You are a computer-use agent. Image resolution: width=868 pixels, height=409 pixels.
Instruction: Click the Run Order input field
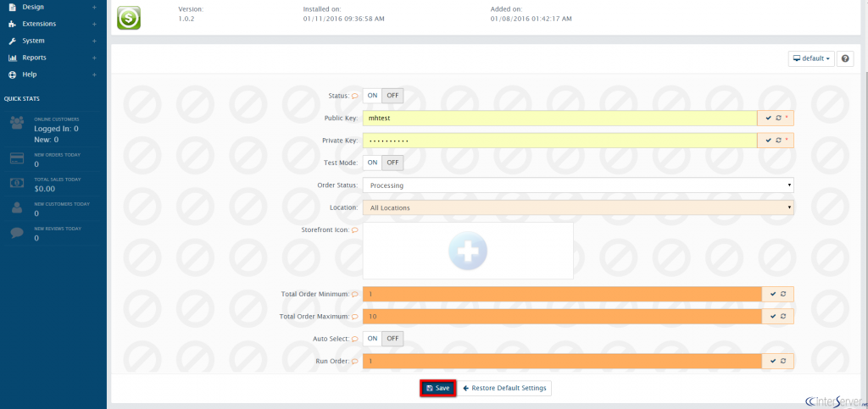click(x=563, y=361)
